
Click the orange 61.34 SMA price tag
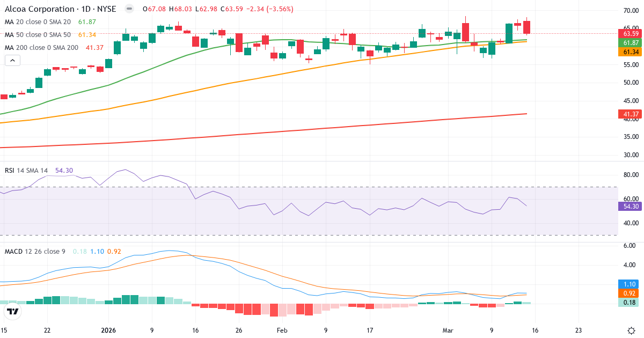click(630, 52)
